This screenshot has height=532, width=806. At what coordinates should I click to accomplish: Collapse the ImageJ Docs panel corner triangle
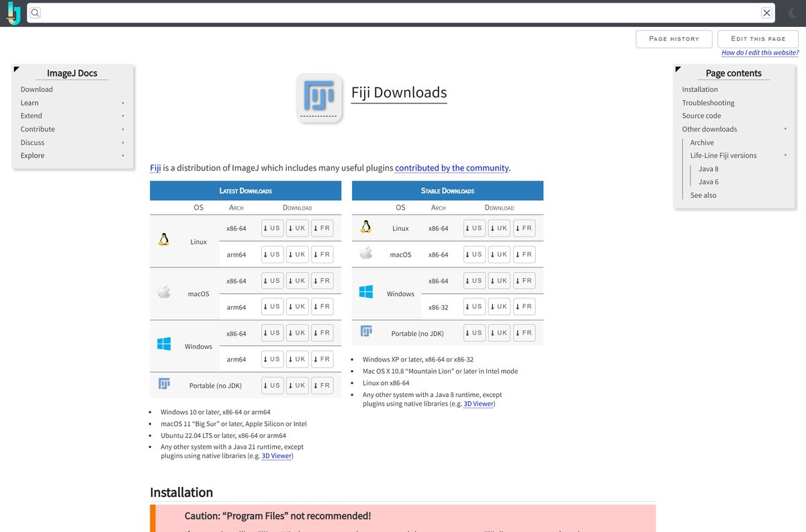16,69
